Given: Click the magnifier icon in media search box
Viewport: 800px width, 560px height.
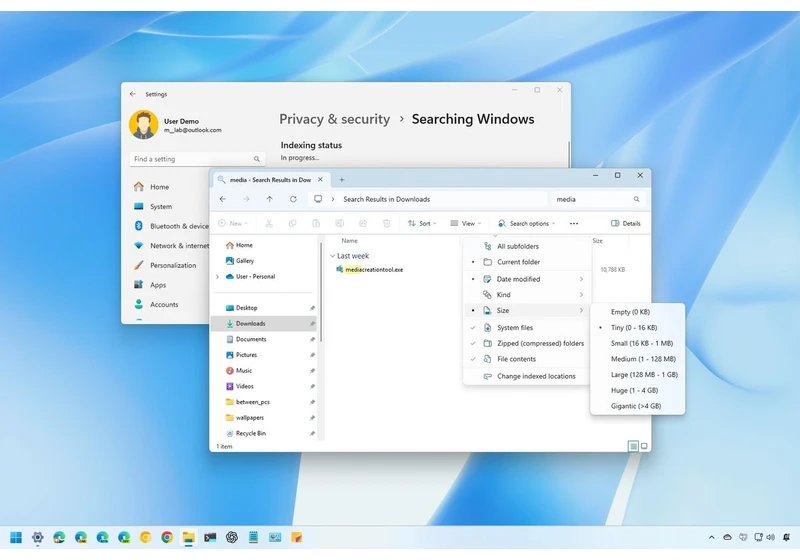Looking at the screenshot, I should pyautogui.click(x=636, y=199).
